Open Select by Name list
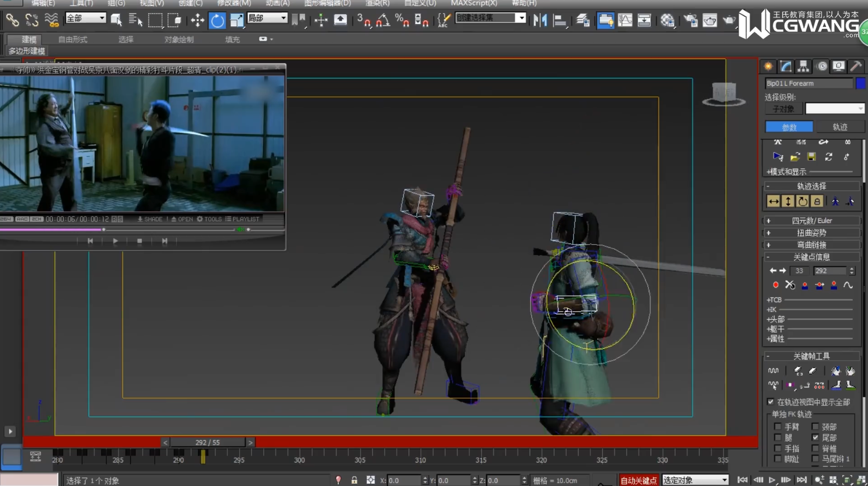 coord(135,20)
